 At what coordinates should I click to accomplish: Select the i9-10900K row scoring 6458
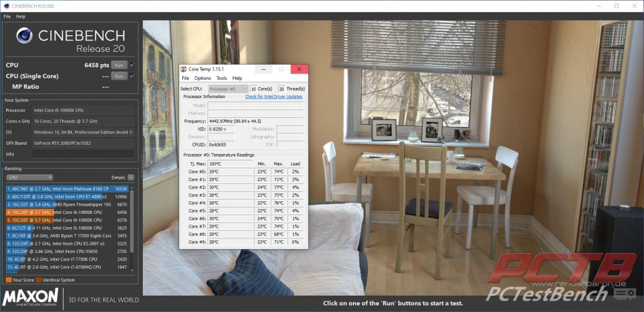click(67, 212)
